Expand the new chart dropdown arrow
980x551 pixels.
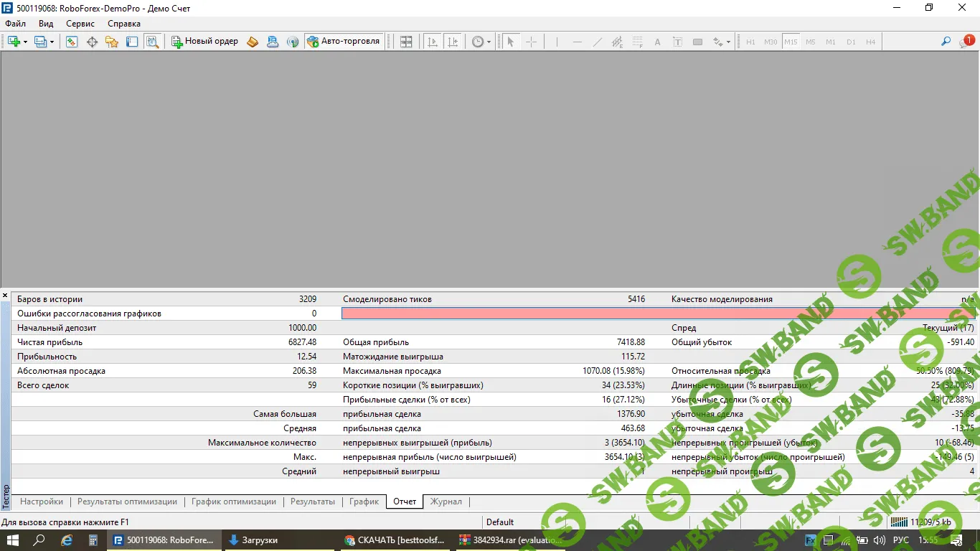(26, 42)
